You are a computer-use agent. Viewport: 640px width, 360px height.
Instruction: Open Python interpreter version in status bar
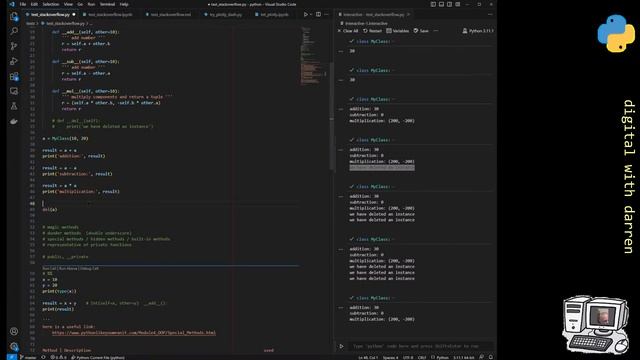pyautogui.click(x=464, y=357)
